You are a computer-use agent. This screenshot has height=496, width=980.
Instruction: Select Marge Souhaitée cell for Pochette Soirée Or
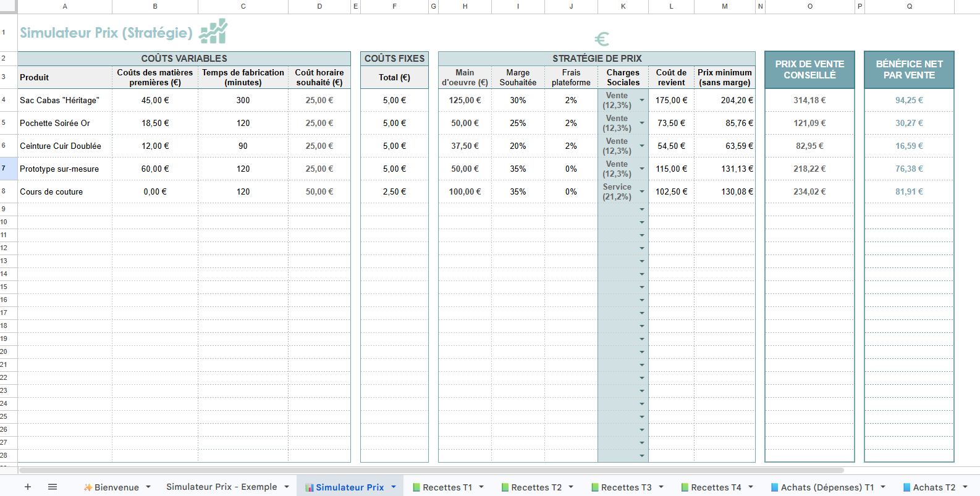518,123
